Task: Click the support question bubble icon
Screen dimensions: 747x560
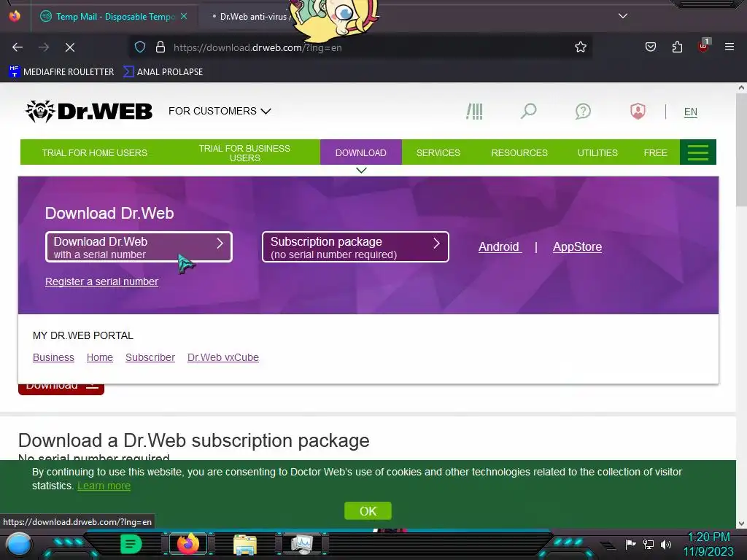Action: (x=583, y=112)
